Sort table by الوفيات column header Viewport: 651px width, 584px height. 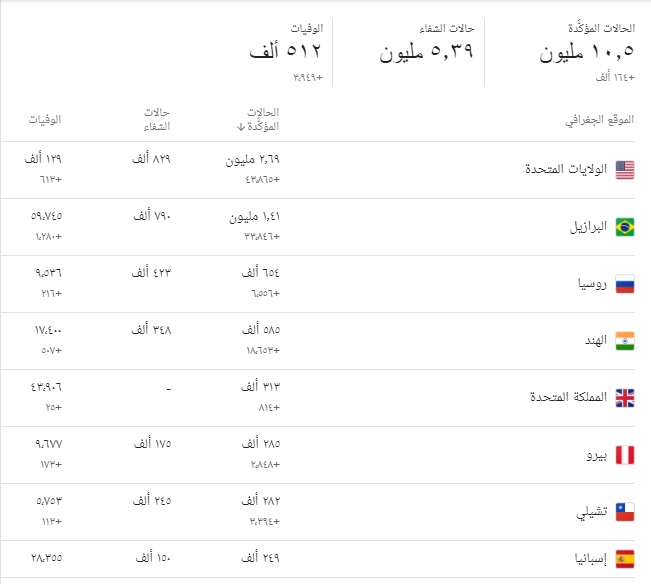click(45, 120)
